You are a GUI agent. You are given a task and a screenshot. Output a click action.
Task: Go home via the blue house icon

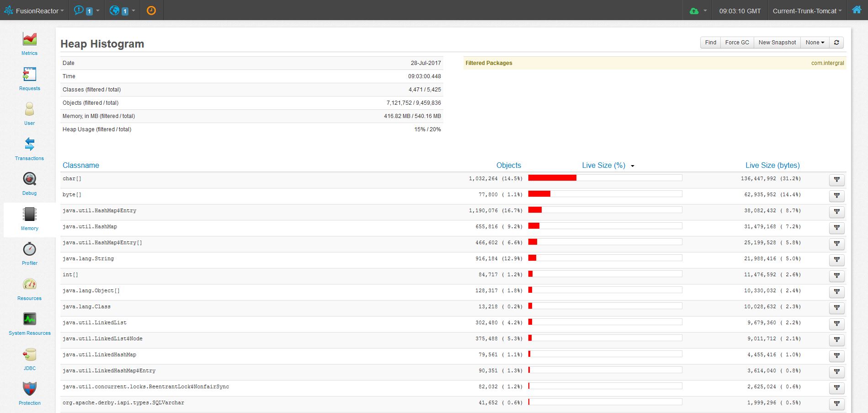point(857,10)
